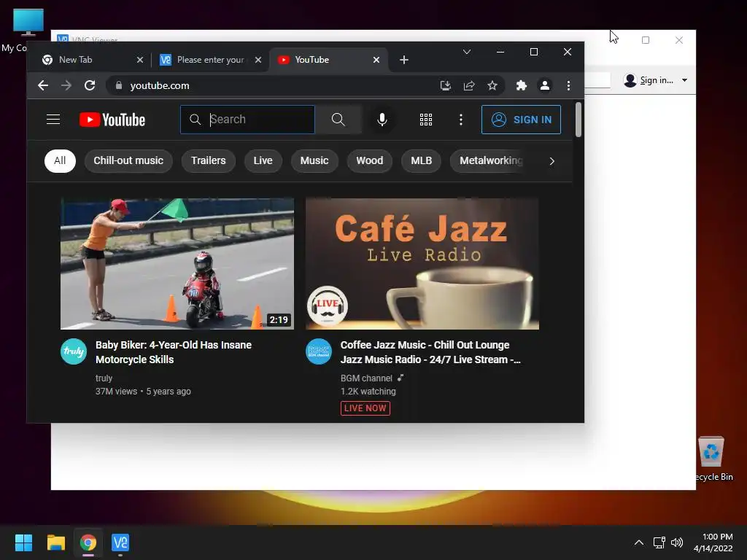
Task: Open truly channel avatar
Action: 74,351
